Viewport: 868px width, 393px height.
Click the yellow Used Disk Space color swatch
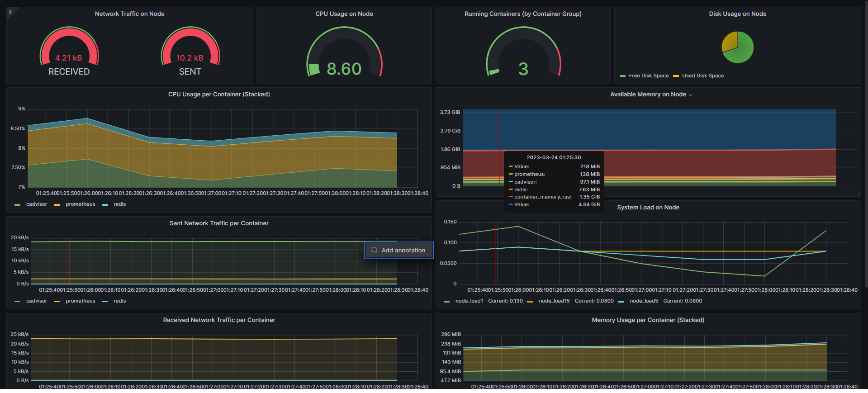[x=676, y=76]
